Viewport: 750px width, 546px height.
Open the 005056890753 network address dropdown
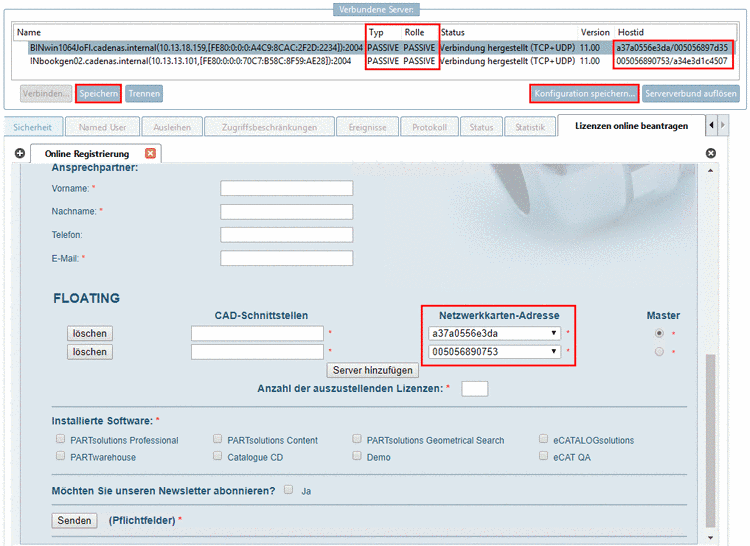[x=495, y=352]
